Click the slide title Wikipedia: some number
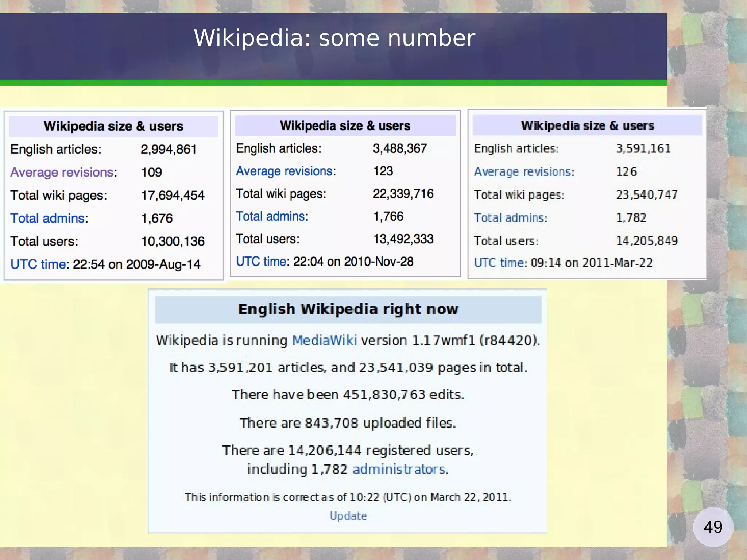The height and width of the screenshot is (560, 747). pyautogui.click(x=334, y=38)
